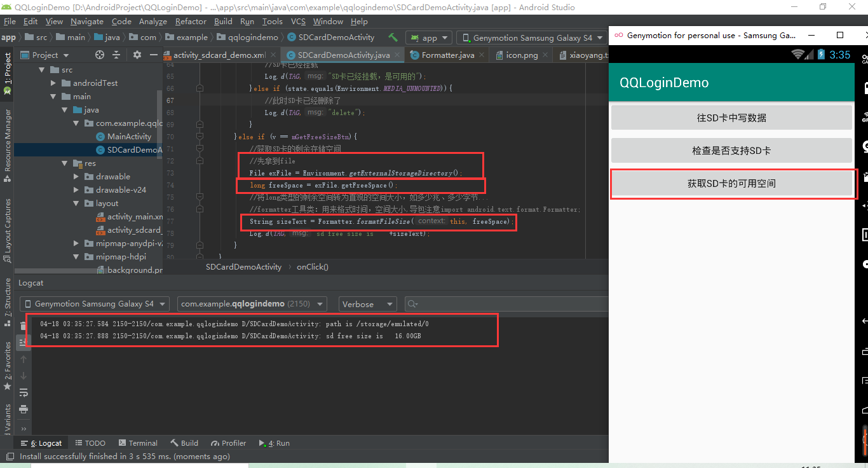The width and height of the screenshot is (868, 468).
Task: Open the Logcat process dropdown
Action: click(252, 304)
